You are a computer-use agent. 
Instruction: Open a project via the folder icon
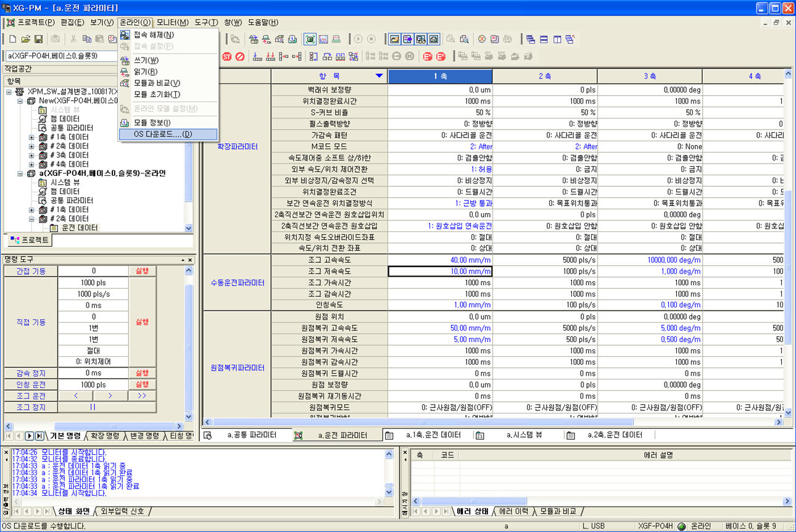(x=25, y=38)
